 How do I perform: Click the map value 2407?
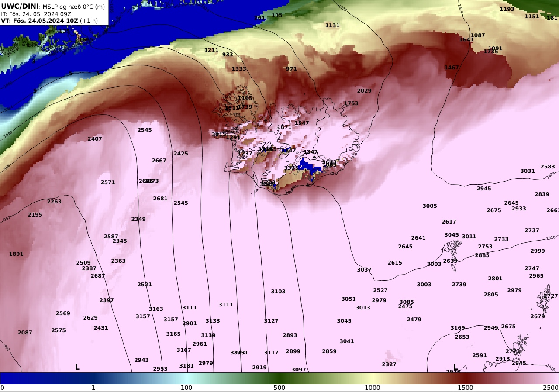click(95, 139)
